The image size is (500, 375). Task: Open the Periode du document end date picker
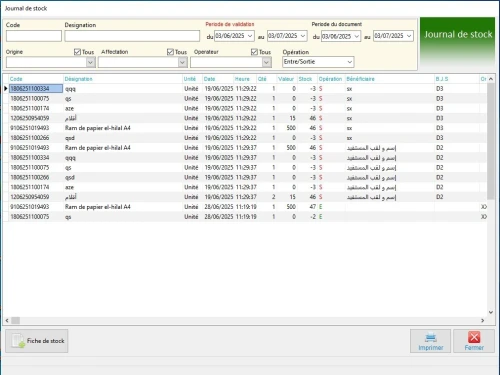coord(409,36)
